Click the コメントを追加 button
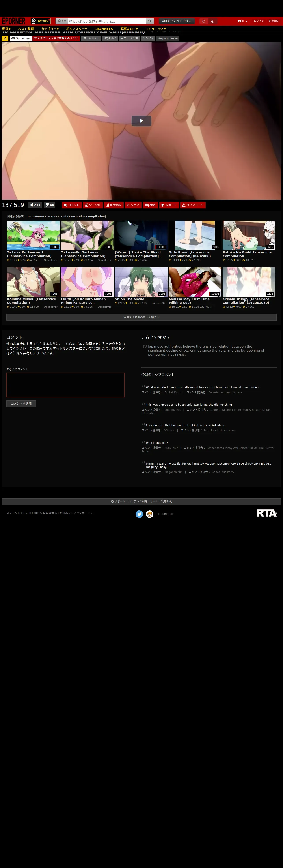 coord(21,403)
